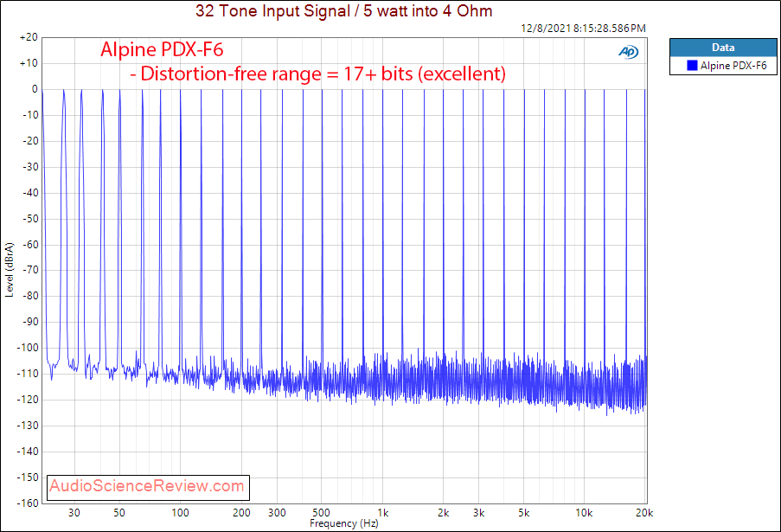781x532 pixels.
Task: Click the +10 y-axis tick label
Action: 29,63
